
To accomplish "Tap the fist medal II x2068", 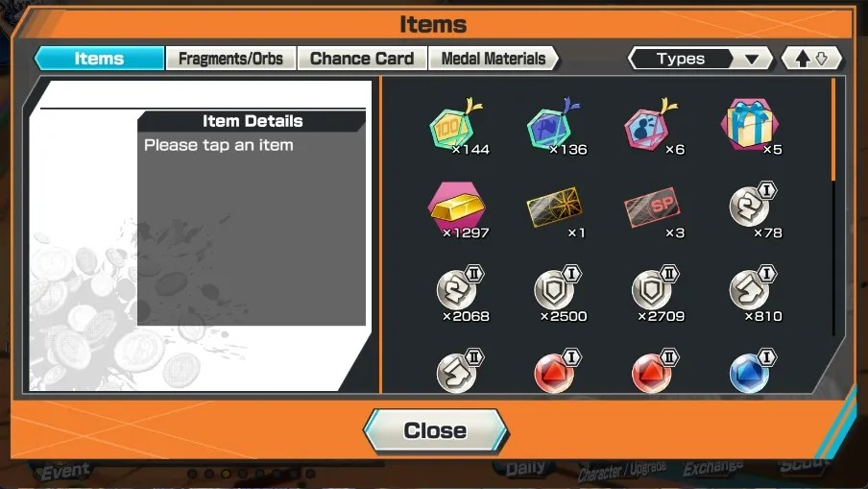I will [x=457, y=294].
